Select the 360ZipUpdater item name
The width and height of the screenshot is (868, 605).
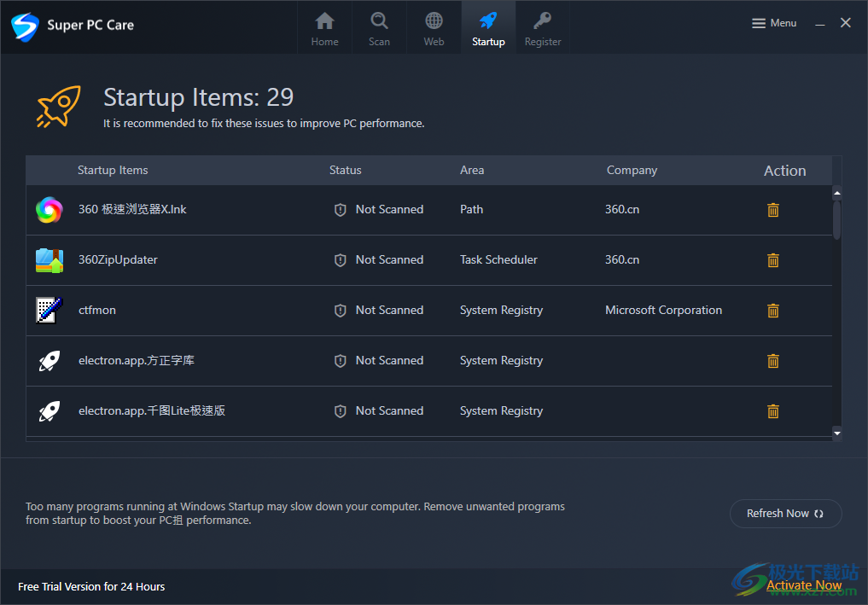click(118, 259)
